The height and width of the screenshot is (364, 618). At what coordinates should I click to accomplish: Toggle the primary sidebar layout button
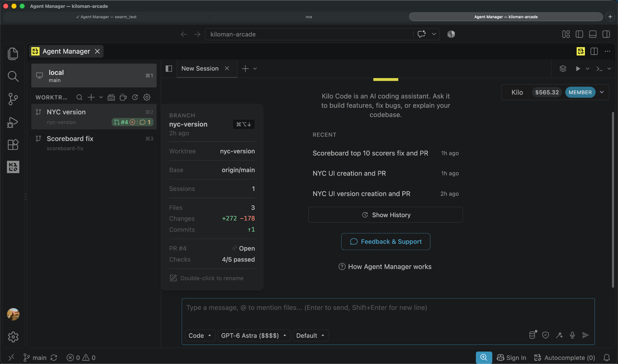579,34
